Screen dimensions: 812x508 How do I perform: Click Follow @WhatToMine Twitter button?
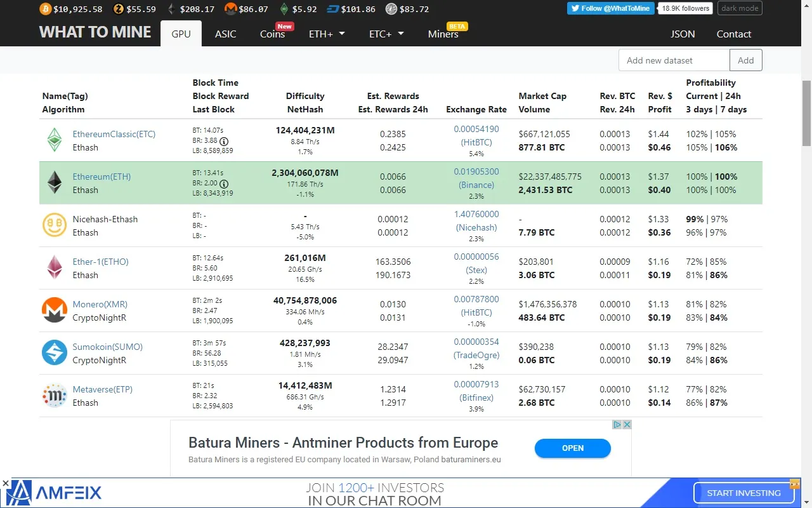pos(612,8)
